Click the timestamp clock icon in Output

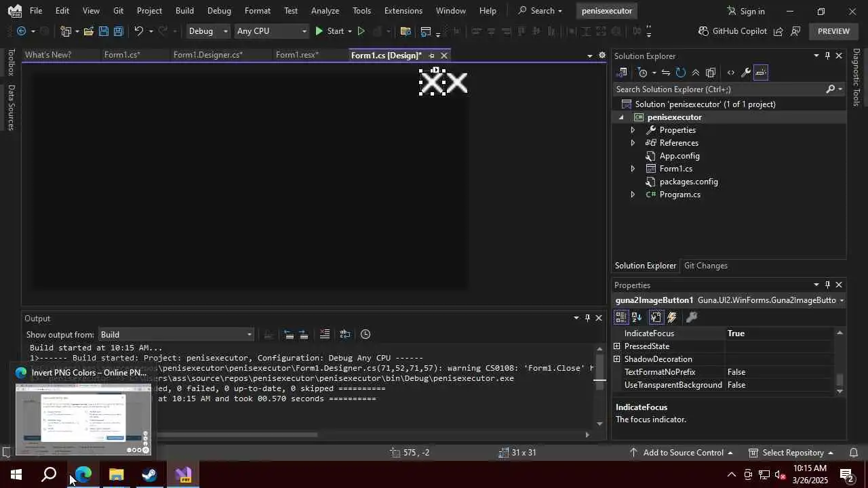click(366, 334)
